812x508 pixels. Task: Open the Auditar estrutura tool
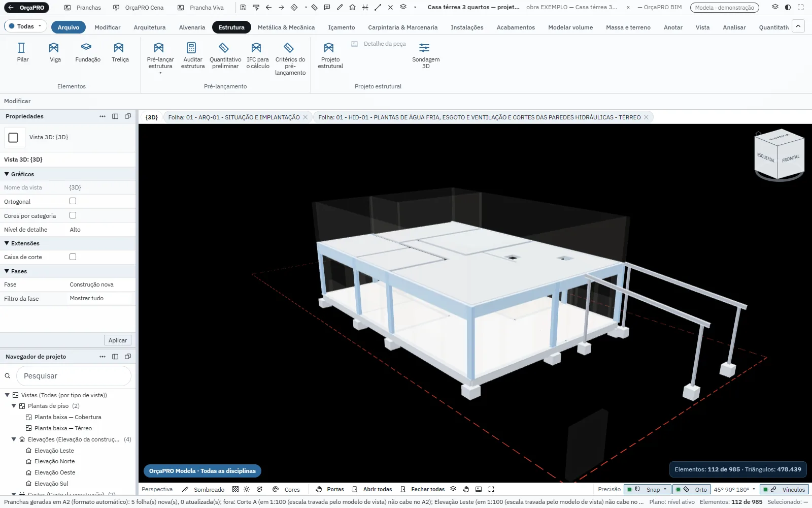point(193,56)
